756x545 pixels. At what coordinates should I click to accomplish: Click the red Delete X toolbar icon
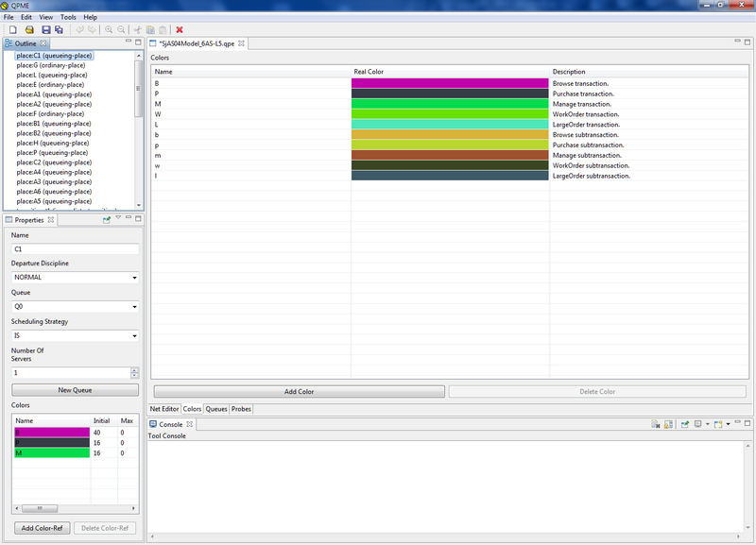click(180, 30)
